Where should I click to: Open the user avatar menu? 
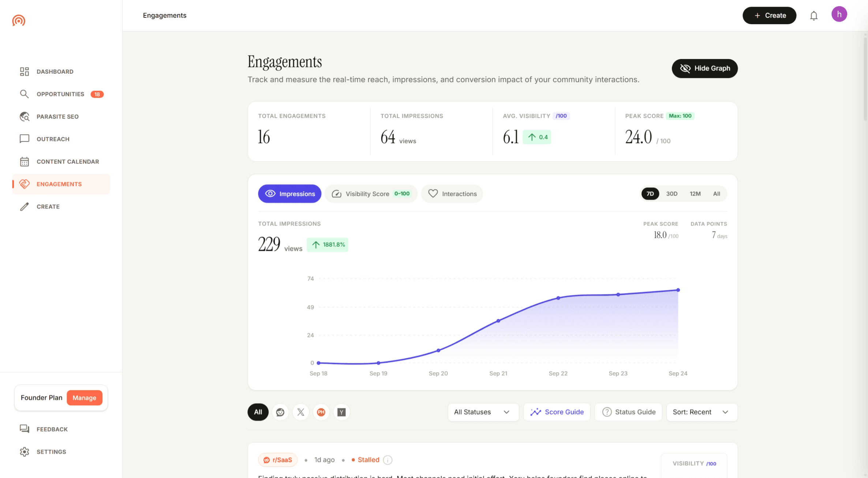(x=839, y=14)
